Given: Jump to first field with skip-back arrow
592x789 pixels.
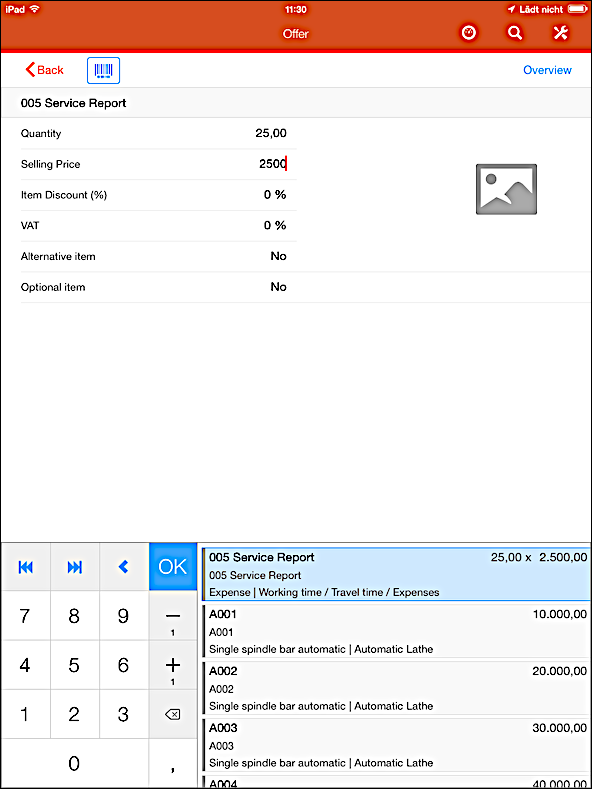Looking at the screenshot, I should (25, 567).
